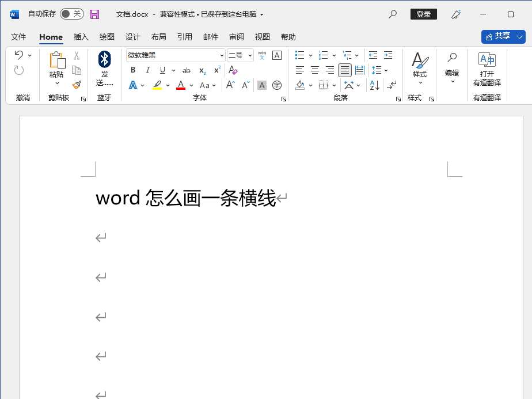Image resolution: width=532 pixels, height=399 pixels.
Task: Open the Borders dropdown arrow
Action: pos(334,85)
